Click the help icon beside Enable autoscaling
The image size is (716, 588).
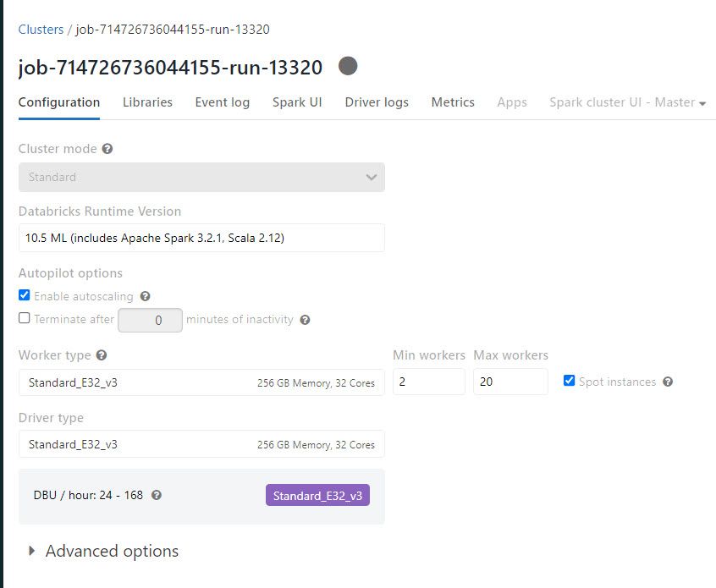coord(145,297)
